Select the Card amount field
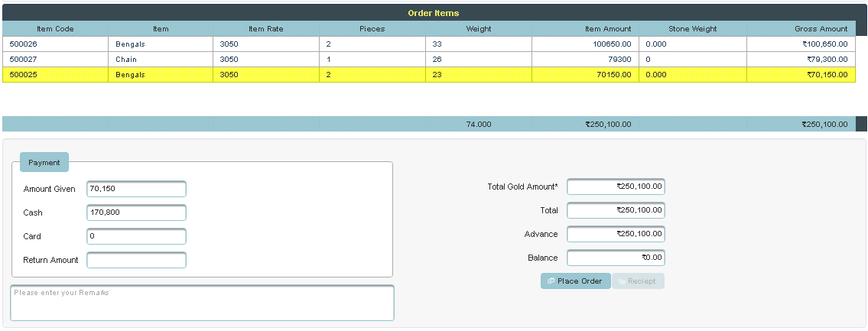868x331 pixels. (x=136, y=236)
